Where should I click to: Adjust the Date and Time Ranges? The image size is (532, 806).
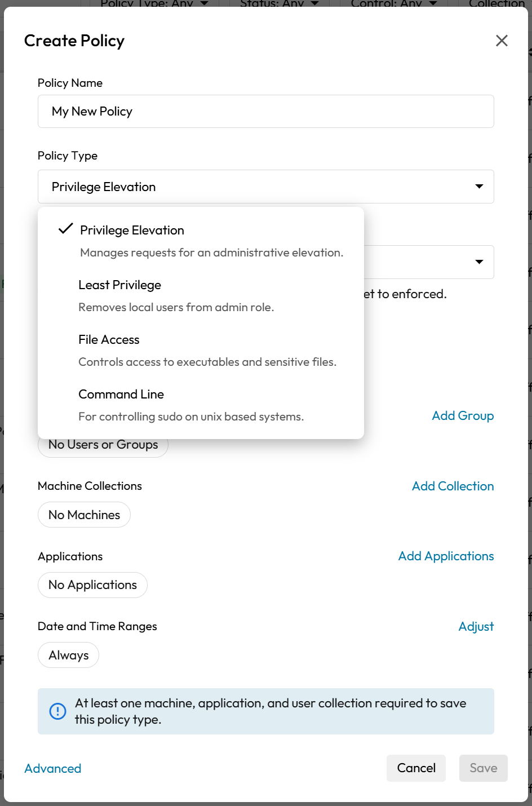pyautogui.click(x=476, y=627)
